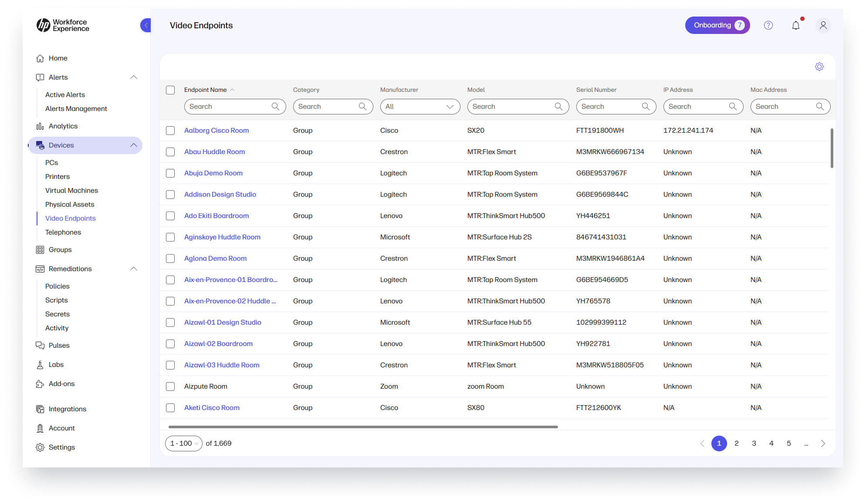This screenshot has height=504, width=866.
Task: Collapse the sidebar with the blue chevron
Action: [145, 25]
